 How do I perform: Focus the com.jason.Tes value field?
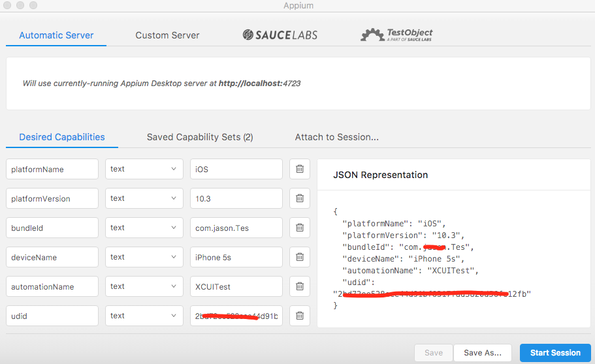point(236,228)
